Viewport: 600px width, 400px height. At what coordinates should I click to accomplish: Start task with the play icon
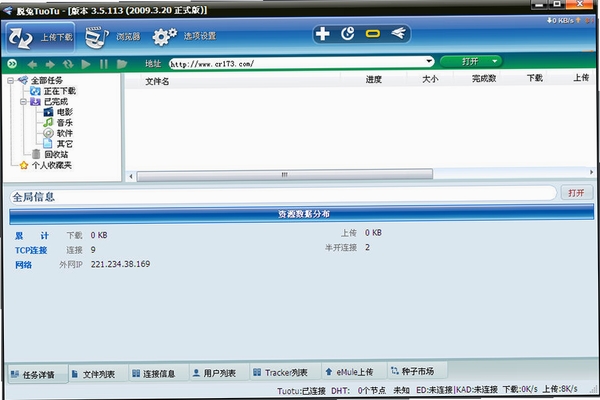tap(86, 64)
